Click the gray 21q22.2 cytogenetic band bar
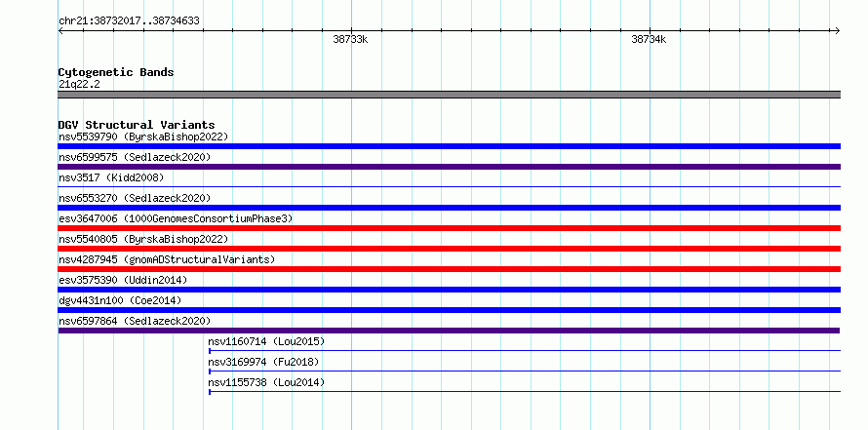Screen dimensions: 868x430 tap(450, 95)
